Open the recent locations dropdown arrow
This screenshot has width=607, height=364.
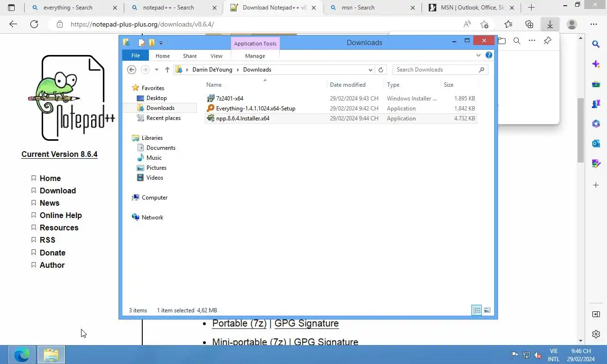[156, 70]
